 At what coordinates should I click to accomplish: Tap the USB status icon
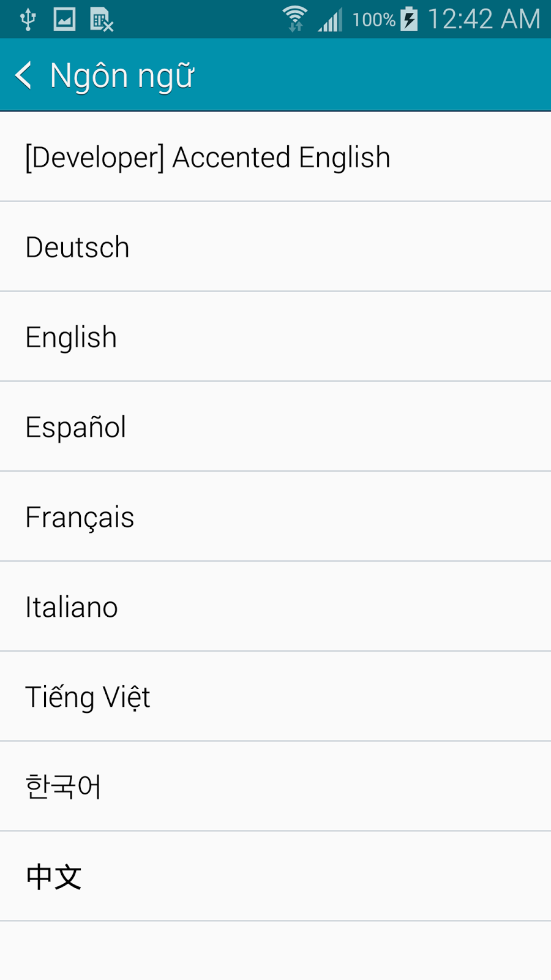[28, 20]
